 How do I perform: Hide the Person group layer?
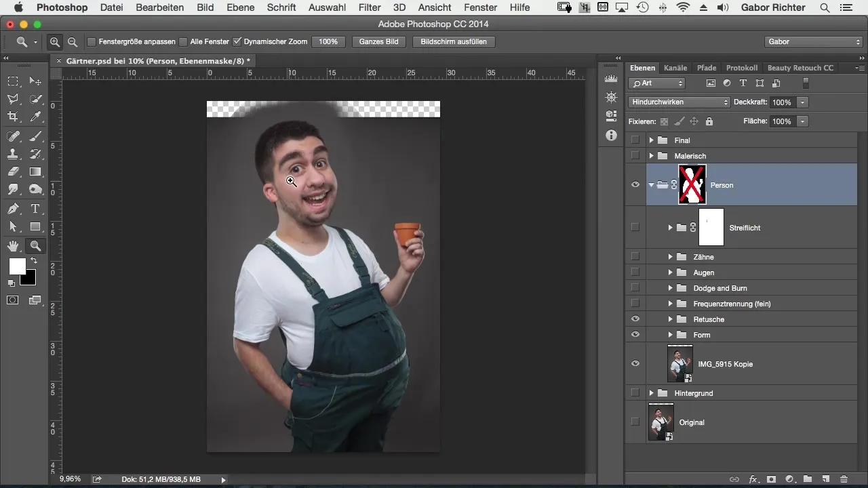(635, 184)
